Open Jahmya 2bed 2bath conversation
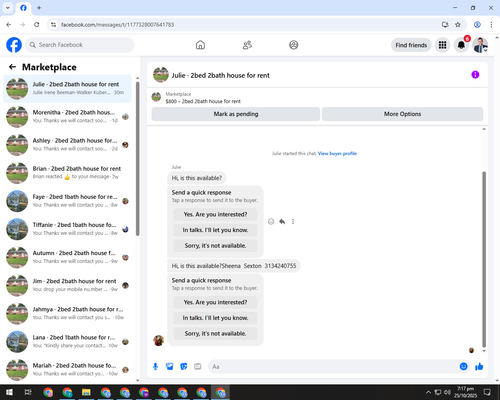The height and width of the screenshot is (400, 500). coord(68,313)
